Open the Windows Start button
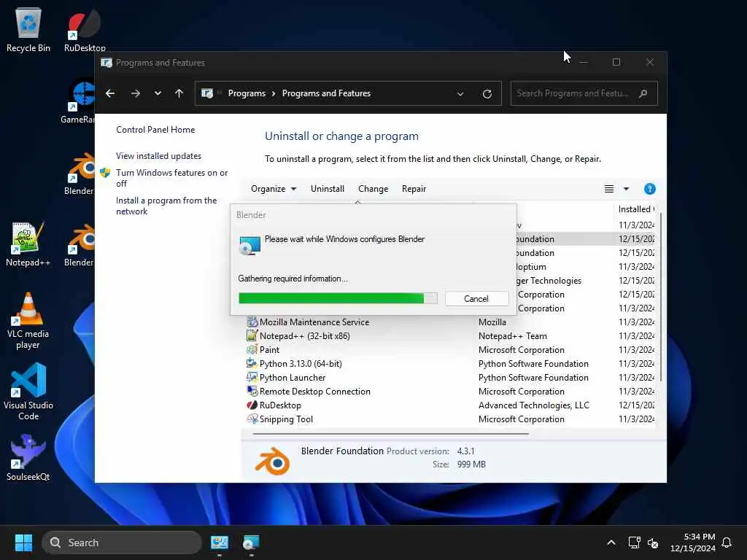747x560 pixels. pyautogui.click(x=23, y=542)
